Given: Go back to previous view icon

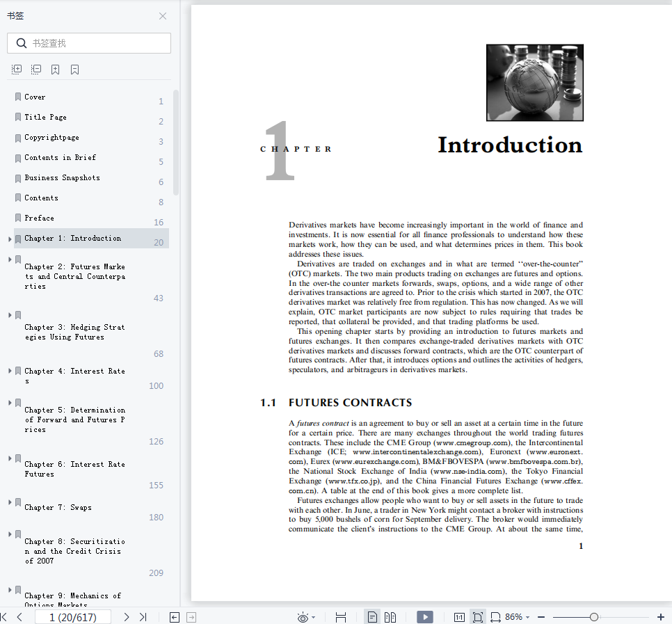Looking at the screenshot, I should point(175,617).
